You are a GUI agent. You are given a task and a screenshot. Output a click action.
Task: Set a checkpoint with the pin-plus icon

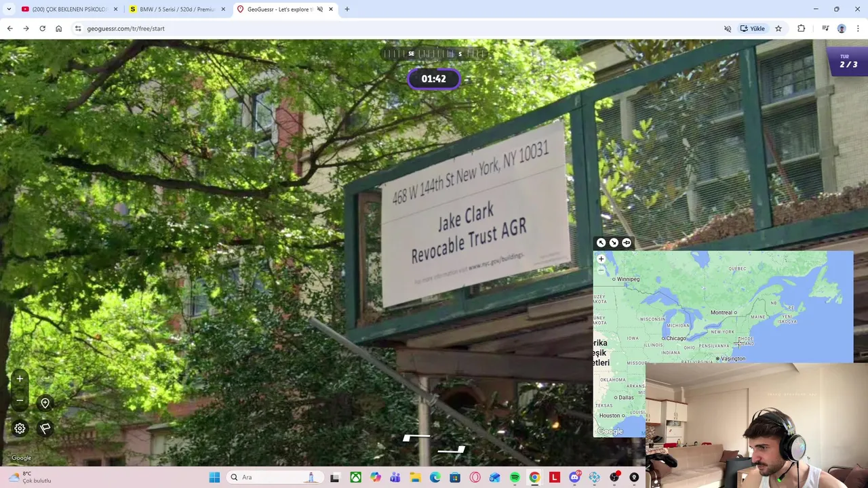click(45, 403)
